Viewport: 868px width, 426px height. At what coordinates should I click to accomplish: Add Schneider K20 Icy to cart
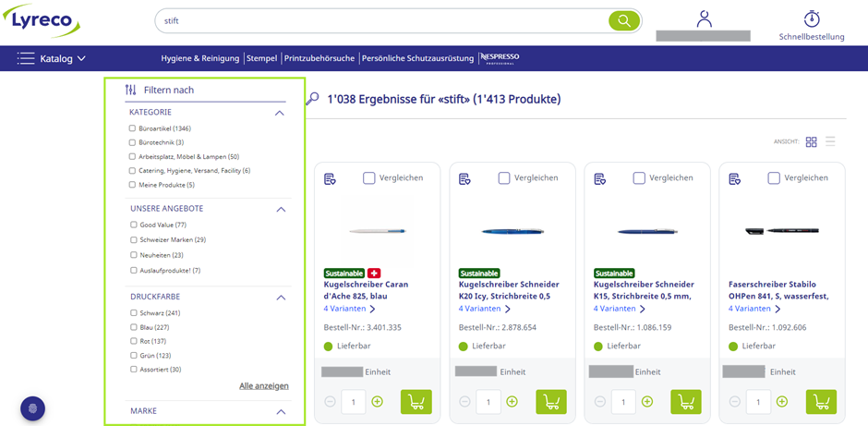tap(551, 402)
